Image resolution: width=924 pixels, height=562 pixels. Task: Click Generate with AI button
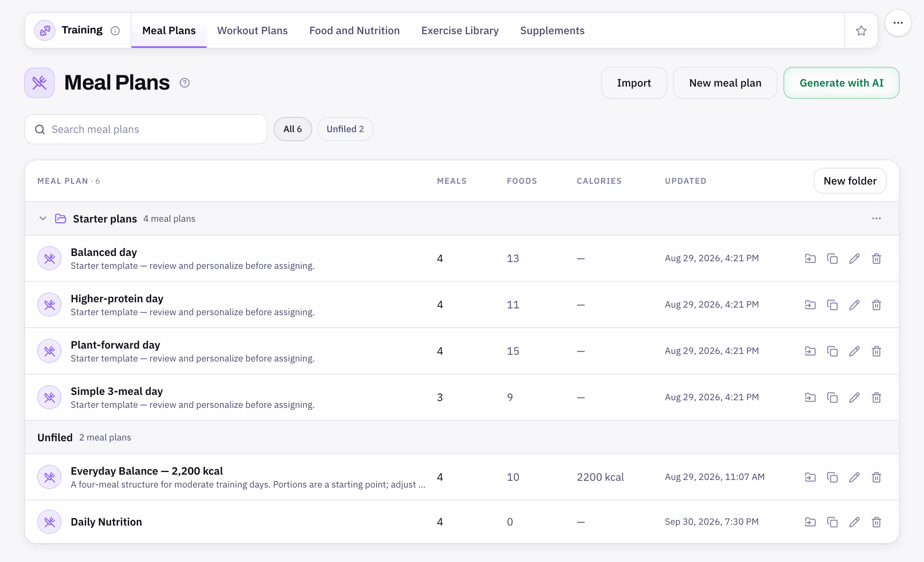(x=841, y=83)
